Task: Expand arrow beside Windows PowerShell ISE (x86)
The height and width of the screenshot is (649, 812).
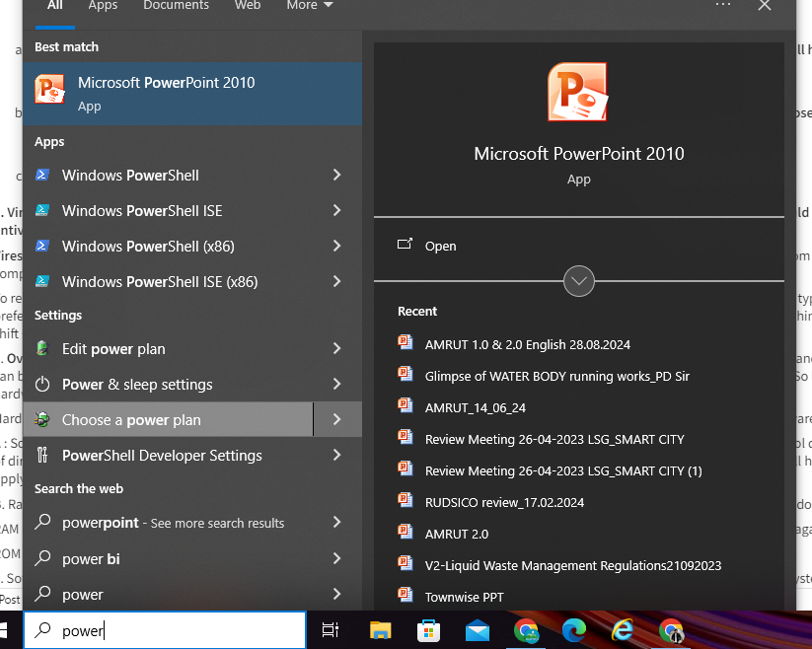Action: tap(336, 281)
